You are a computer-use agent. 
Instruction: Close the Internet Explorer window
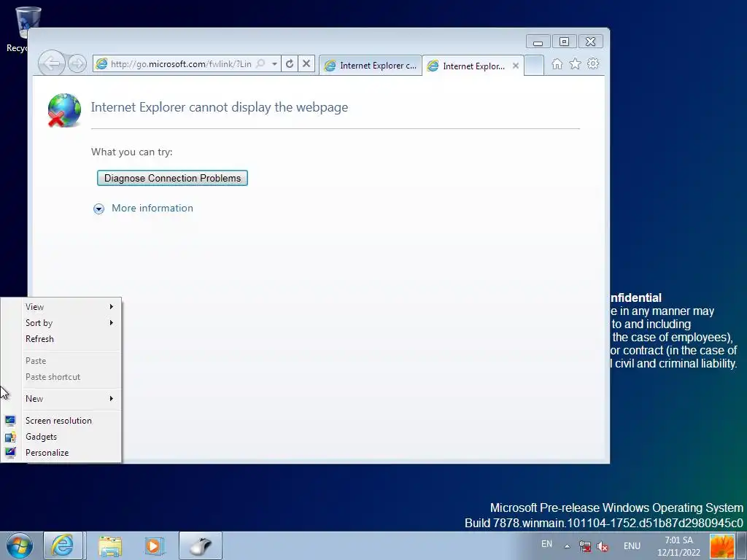pyautogui.click(x=590, y=42)
